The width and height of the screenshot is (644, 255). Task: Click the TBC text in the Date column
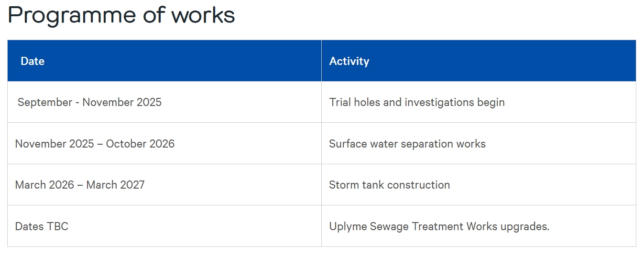pos(57,226)
